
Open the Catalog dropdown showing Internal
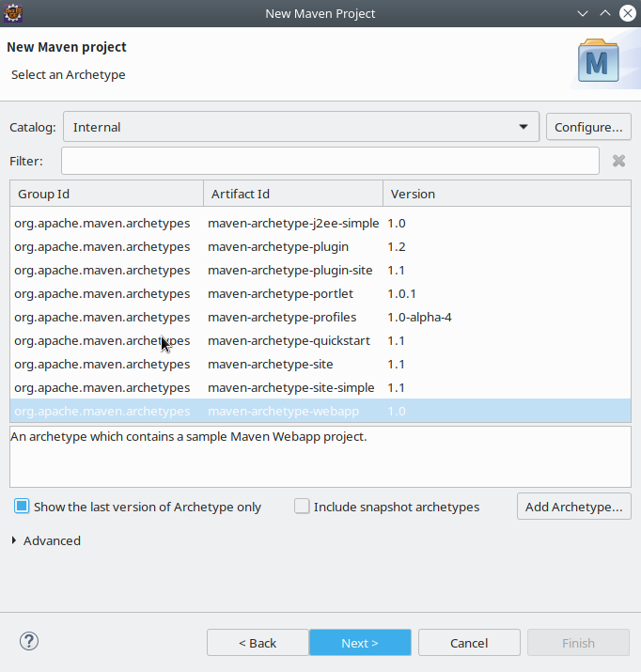coord(301,127)
